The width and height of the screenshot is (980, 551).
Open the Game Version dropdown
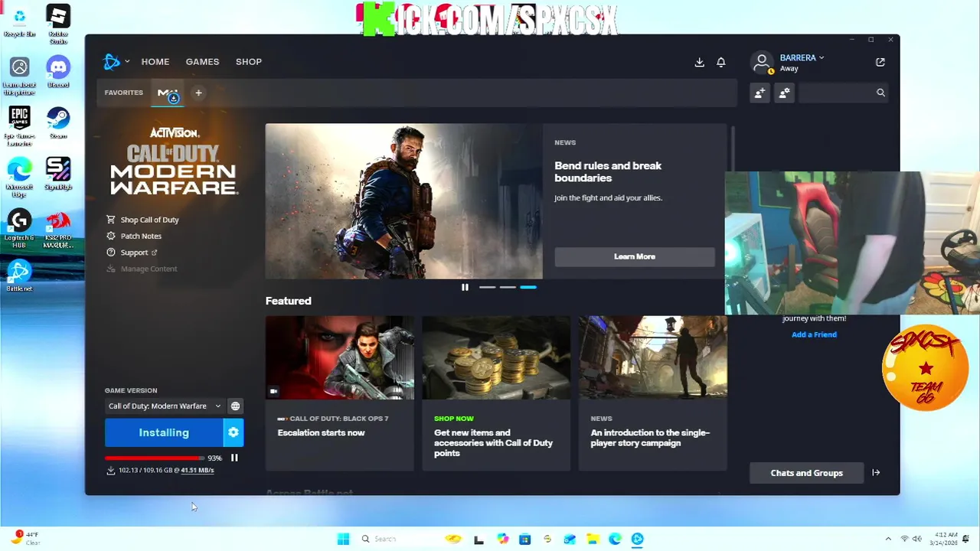click(x=165, y=406)
